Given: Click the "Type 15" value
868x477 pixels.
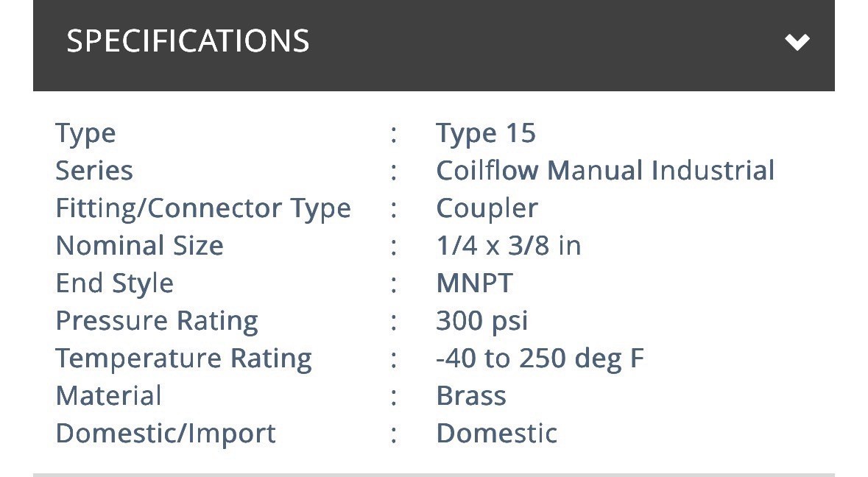Looking at the screenshot, I should point(486,133).
